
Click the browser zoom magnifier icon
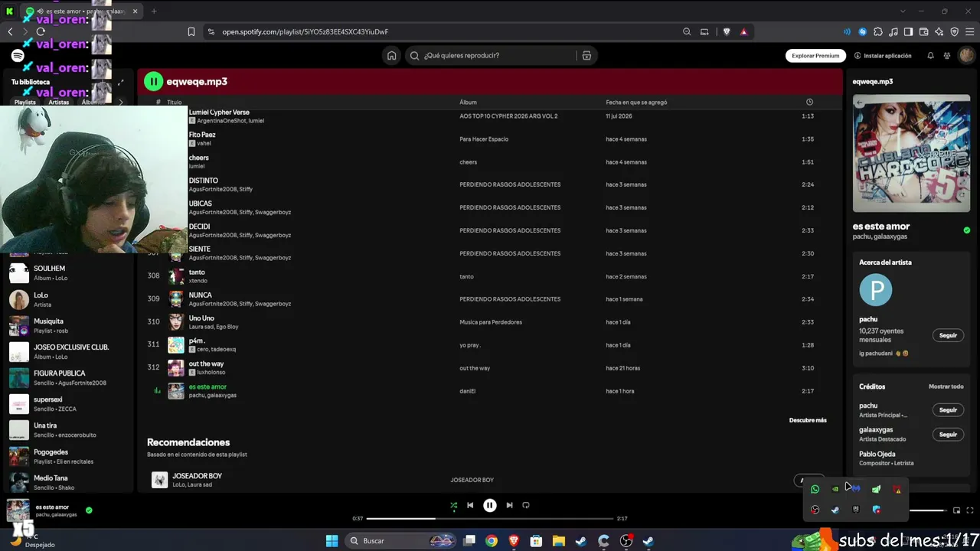pyautogui.click(x=687, y=31)
